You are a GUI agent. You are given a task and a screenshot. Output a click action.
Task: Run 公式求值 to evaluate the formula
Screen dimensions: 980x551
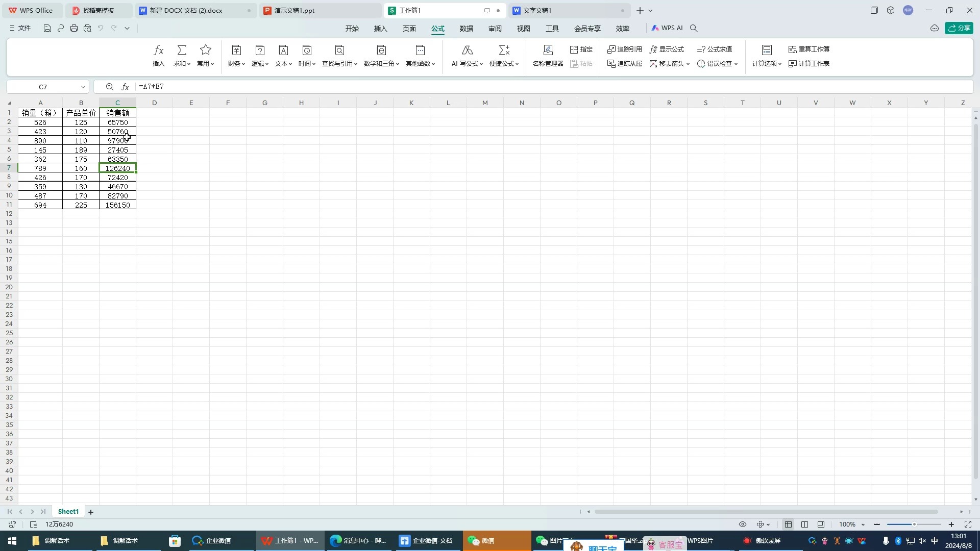coord(715,49)
